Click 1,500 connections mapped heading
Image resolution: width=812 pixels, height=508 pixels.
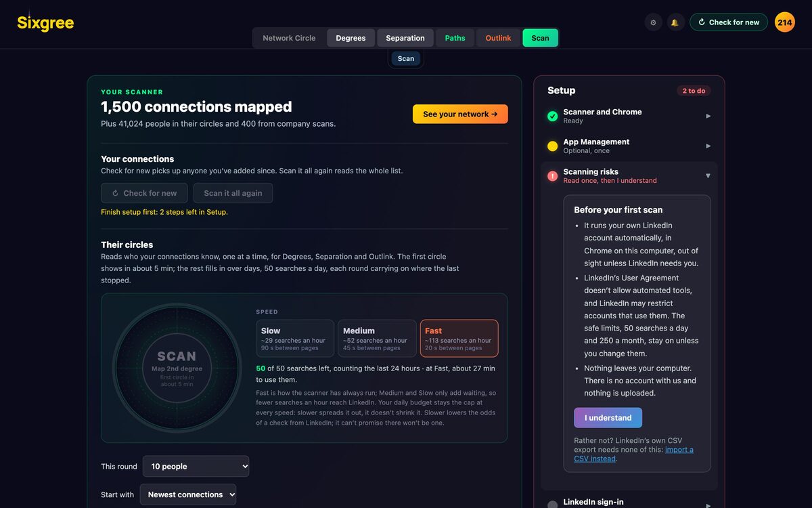coord(196,107)
